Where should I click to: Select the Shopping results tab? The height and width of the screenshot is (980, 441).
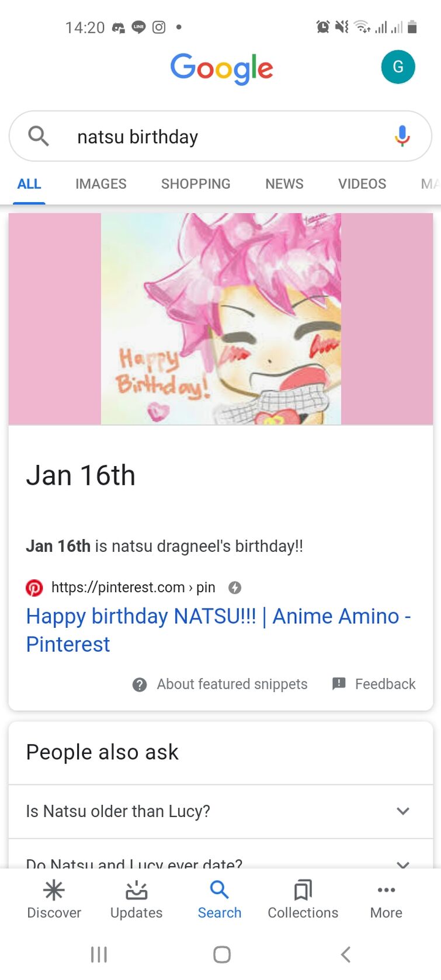[x=196, y=184]
